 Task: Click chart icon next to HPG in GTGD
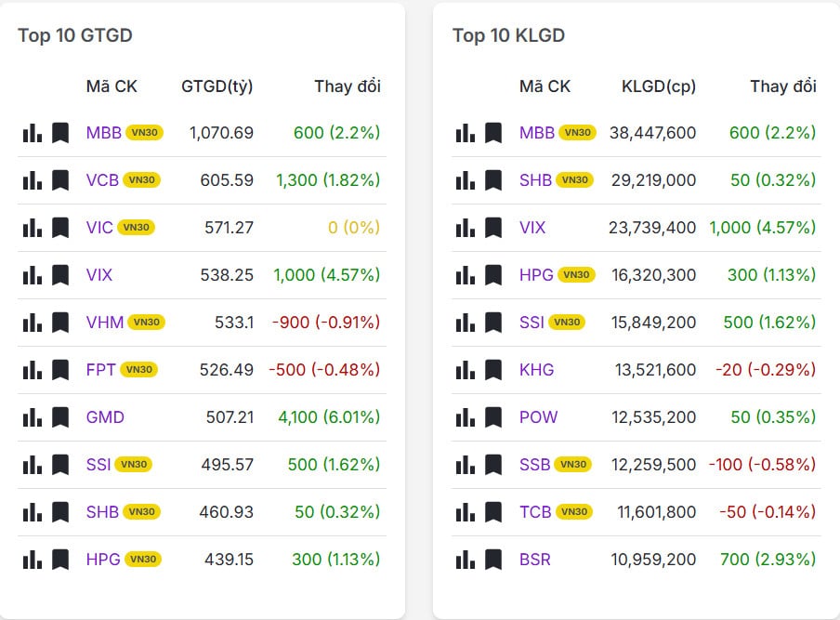pyautogui.click(x=33, y=560)
